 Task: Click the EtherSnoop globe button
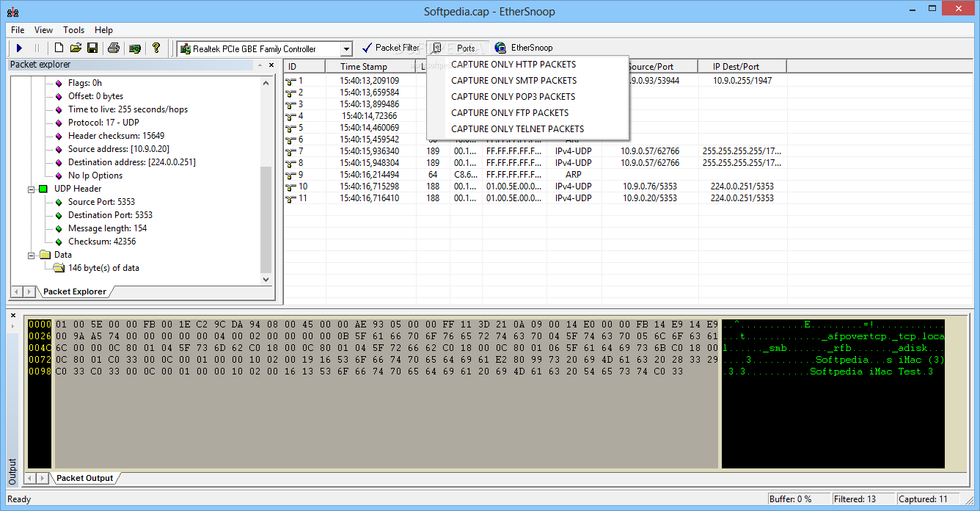[x=524, y=48]
